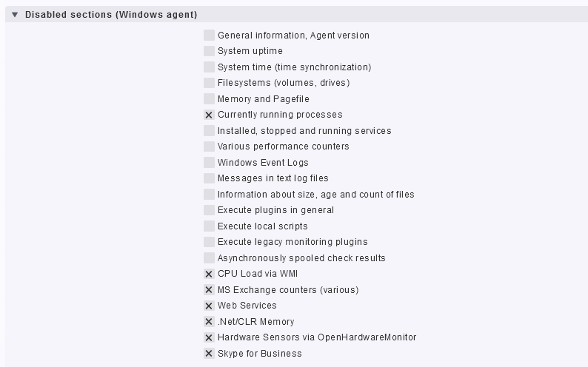Check Installed, stopped and running services

click(x=209, y=131)
